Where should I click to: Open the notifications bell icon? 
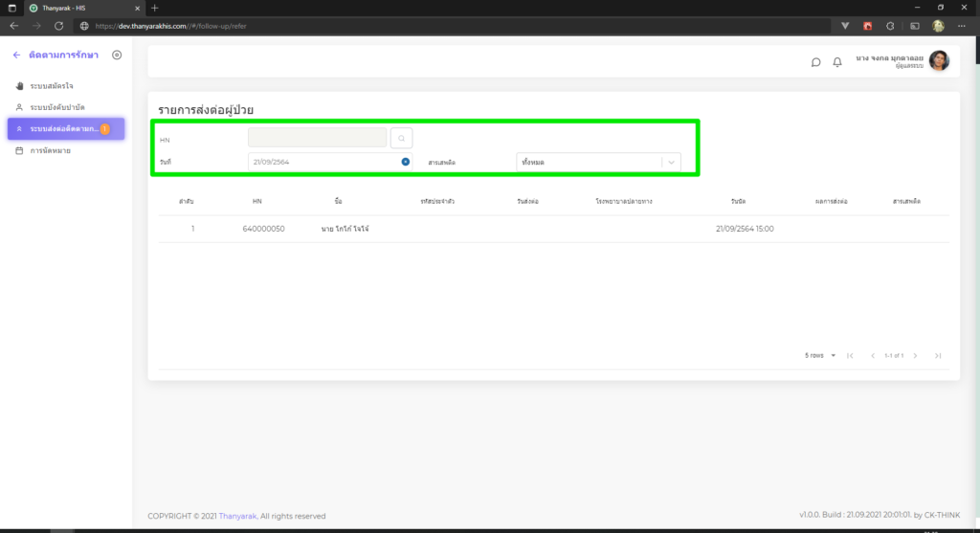tap(837, 62)
